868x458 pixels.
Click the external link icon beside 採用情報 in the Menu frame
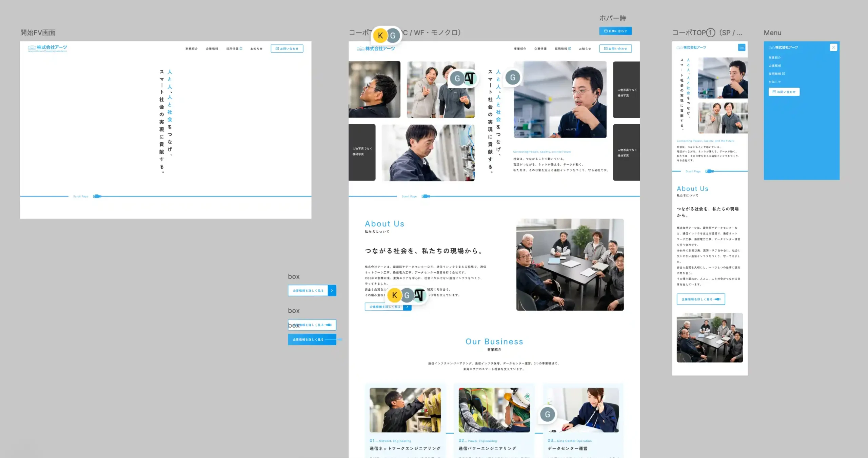(783, 74)
